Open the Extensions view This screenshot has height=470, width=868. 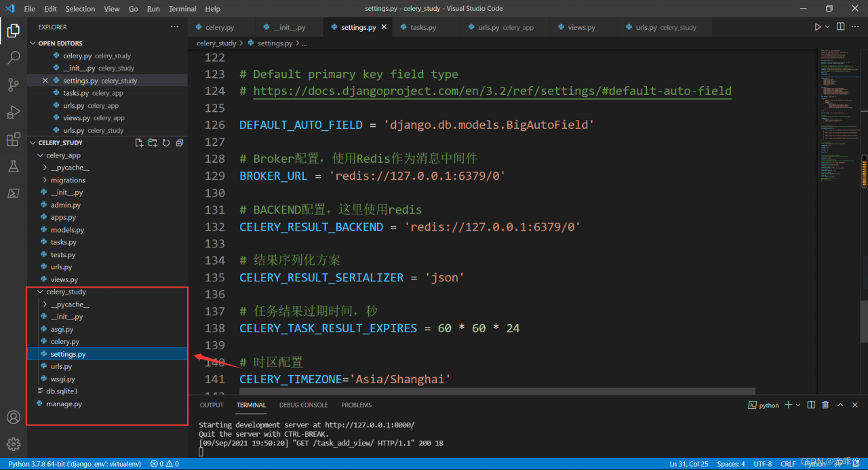tap(14, 140)
